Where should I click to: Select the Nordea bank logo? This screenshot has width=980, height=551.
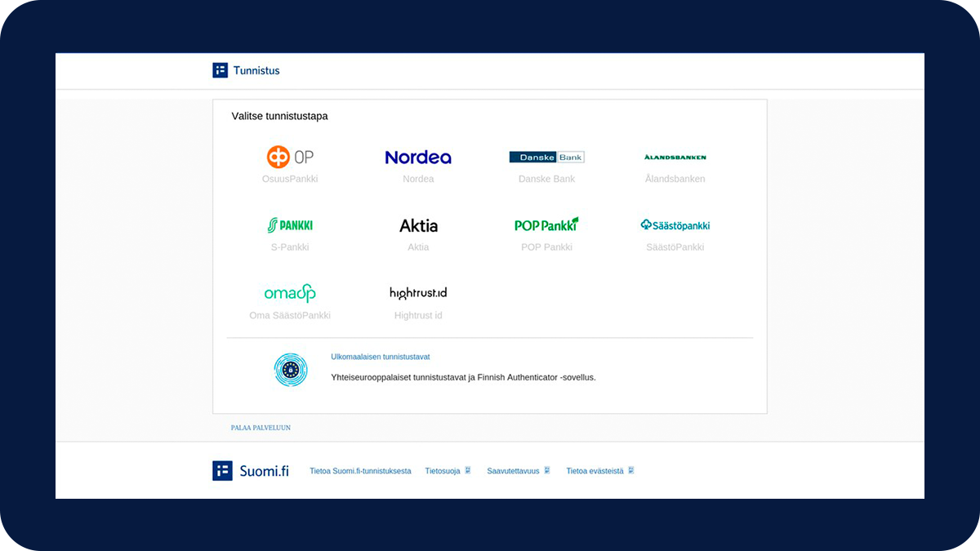click(418, 157)
